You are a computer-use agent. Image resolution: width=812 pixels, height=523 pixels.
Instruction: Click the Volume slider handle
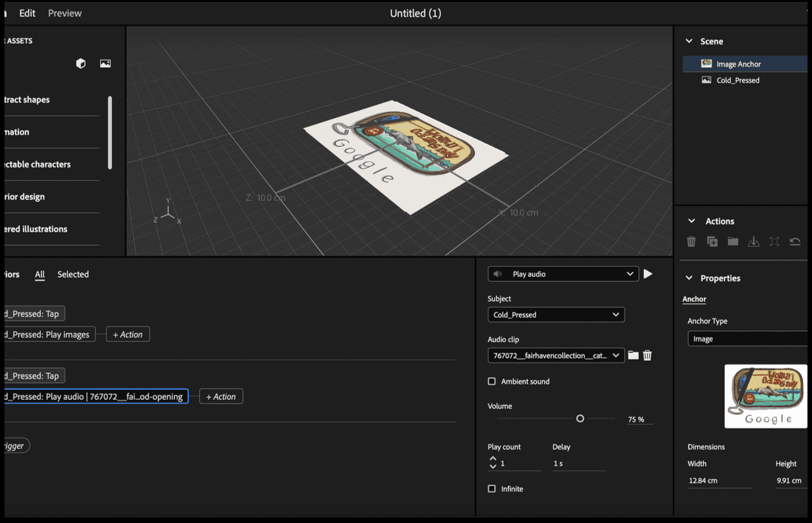coord(580,419)
